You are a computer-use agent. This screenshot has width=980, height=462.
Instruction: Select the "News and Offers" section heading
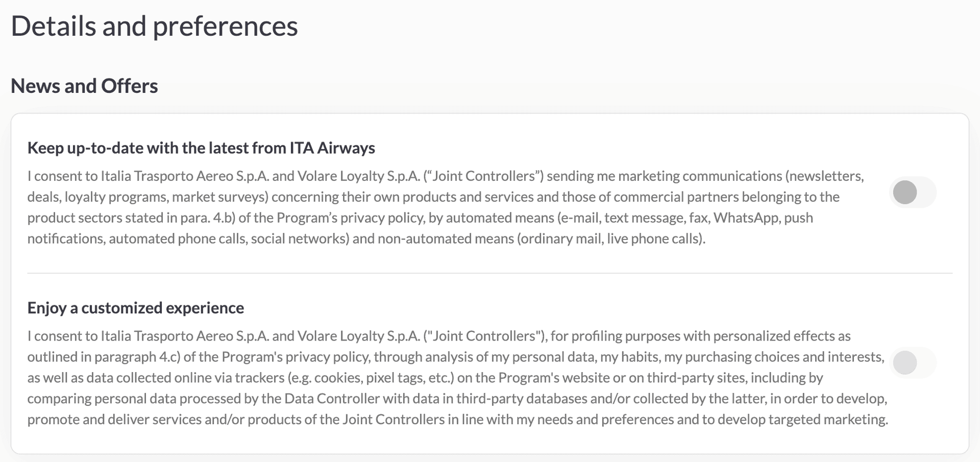click(x=84, y=86)
